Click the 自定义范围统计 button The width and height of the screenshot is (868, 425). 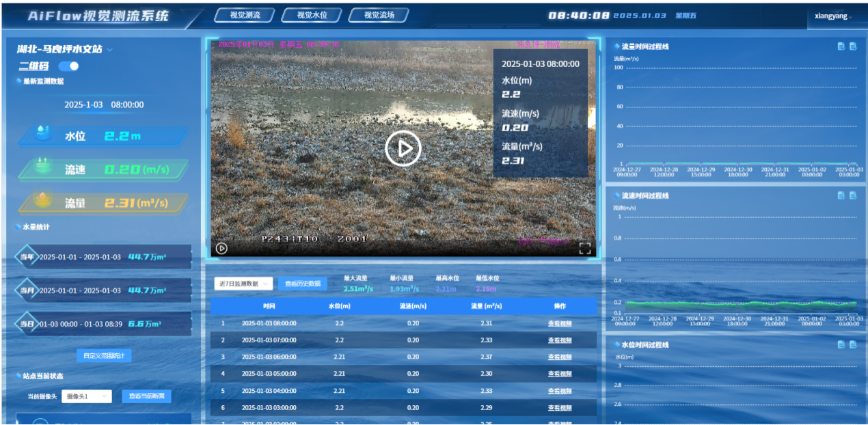point(103,356)
